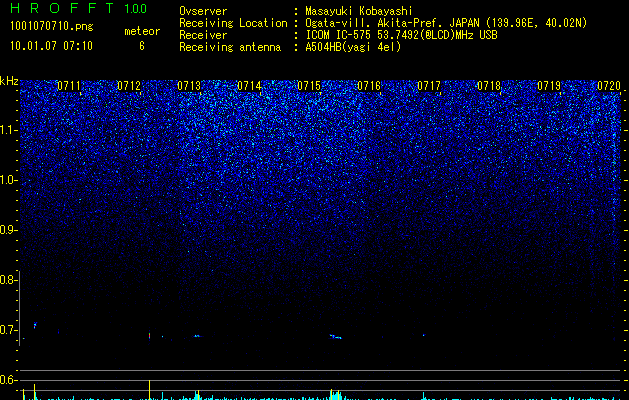Click the 0715 time marker
Image resolution: width=629 pixels, height=400 pixels.
pyautogui.click(x=309, y=86)
